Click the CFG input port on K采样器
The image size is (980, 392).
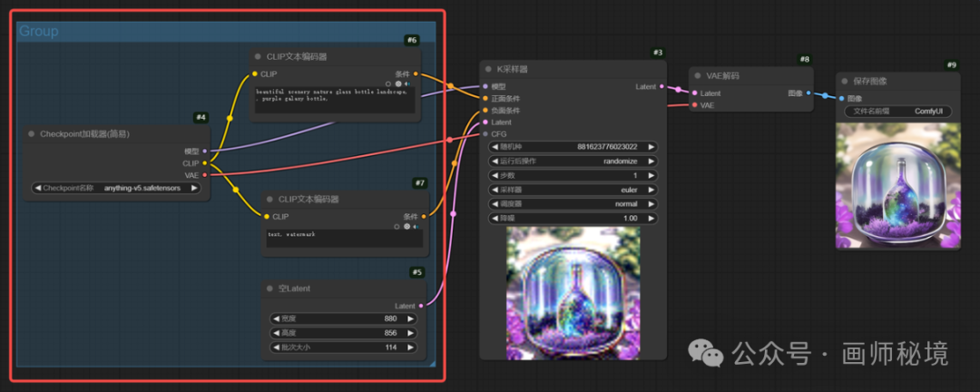485,133
